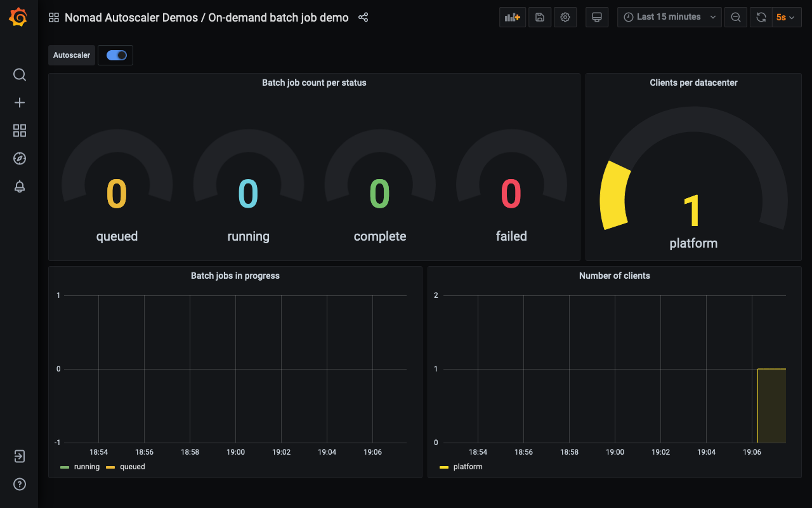This screenshot has width=812, height=508.
Task: Click the dashboard grid icon beside the title
Action: (x=54, y=18)
